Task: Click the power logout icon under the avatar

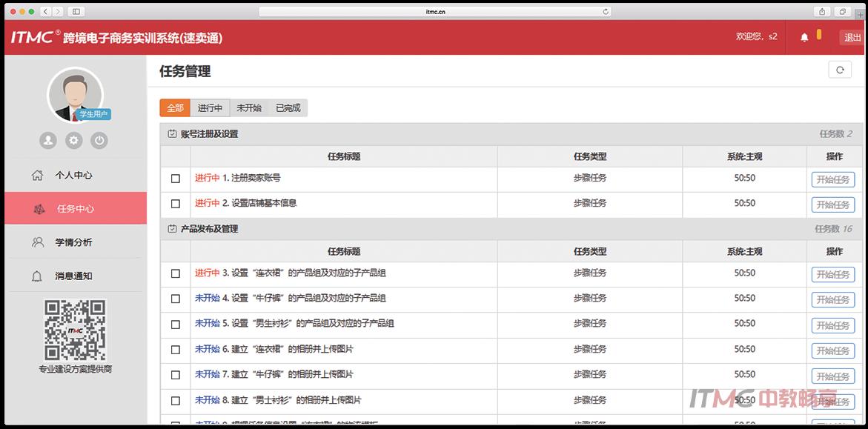Action: (99, 140)
